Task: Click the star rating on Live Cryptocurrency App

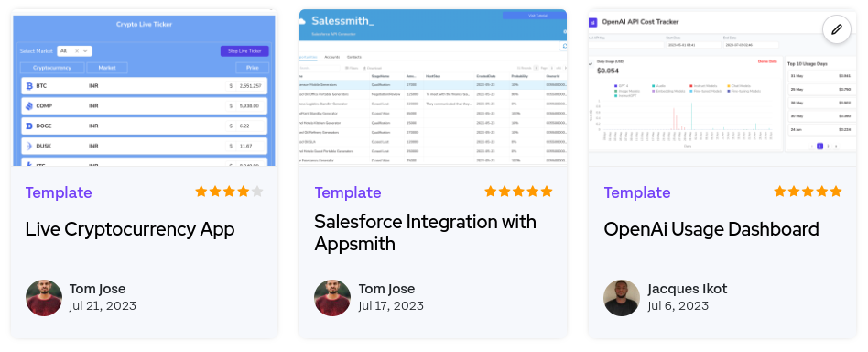Action: tap(229, 192)
